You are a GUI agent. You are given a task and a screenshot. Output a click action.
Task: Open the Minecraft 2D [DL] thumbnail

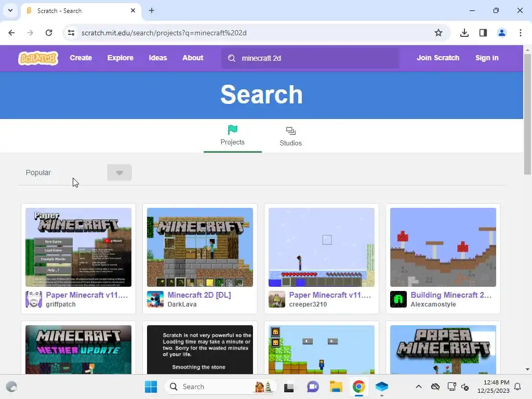pos(200,247)
